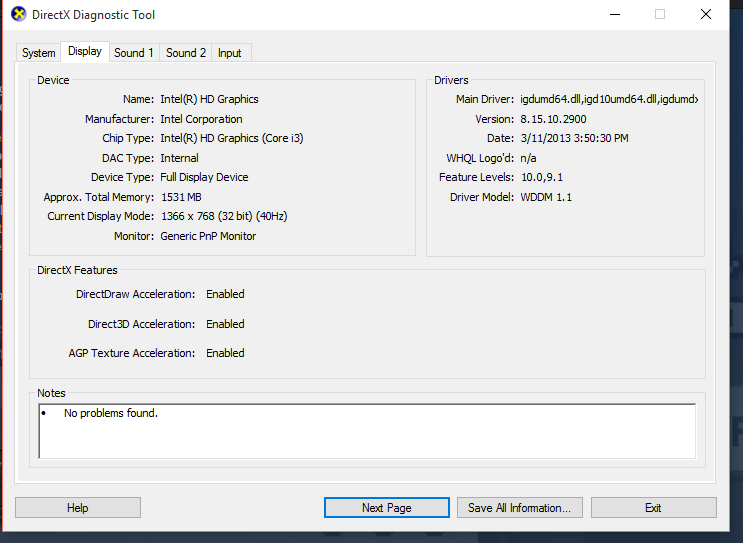Click the 'Drivers' group heading
Viewport: 743px width, 543px height.
pos(451,80)
